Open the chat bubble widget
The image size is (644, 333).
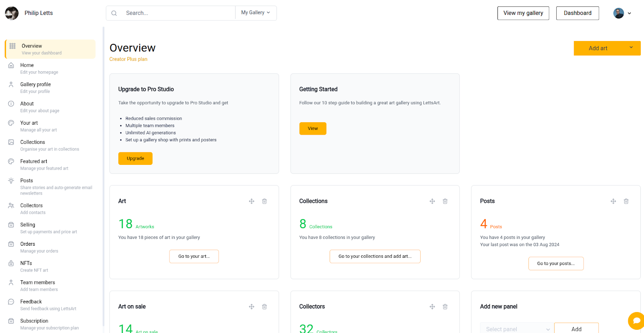point(636,321)
